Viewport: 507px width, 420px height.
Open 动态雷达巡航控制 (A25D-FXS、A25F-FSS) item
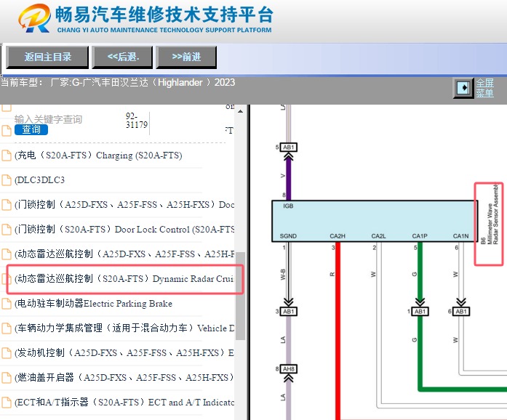[124, 254]
